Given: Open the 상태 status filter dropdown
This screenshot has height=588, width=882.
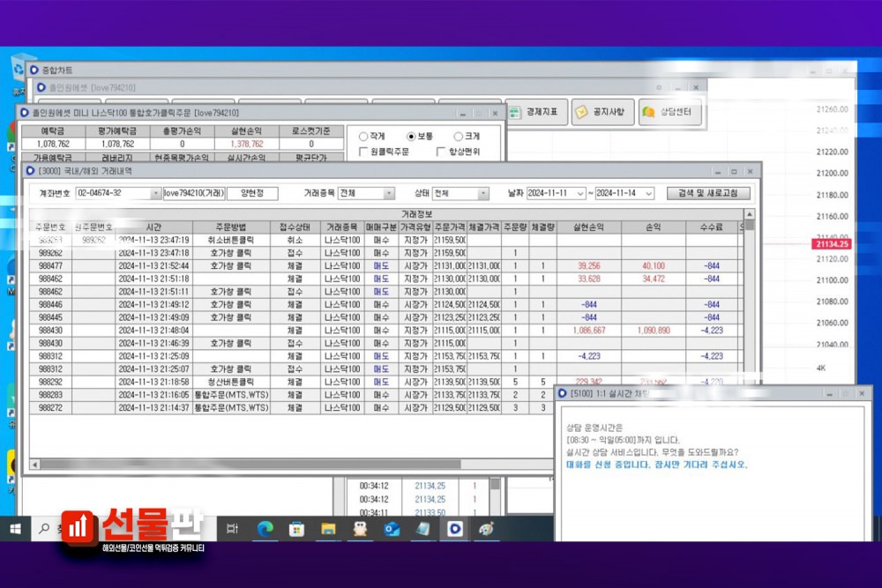Looking at the screenshot, I should [482, 193].
